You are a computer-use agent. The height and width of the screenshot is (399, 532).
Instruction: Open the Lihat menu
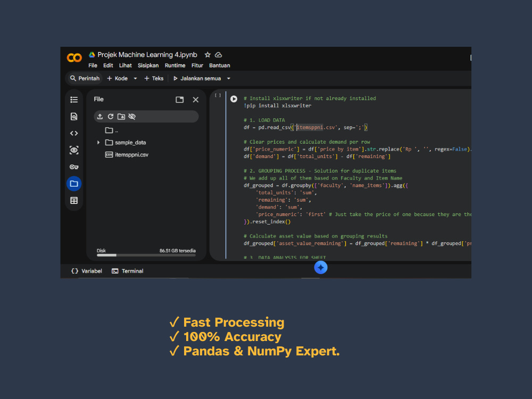(125, 65)
